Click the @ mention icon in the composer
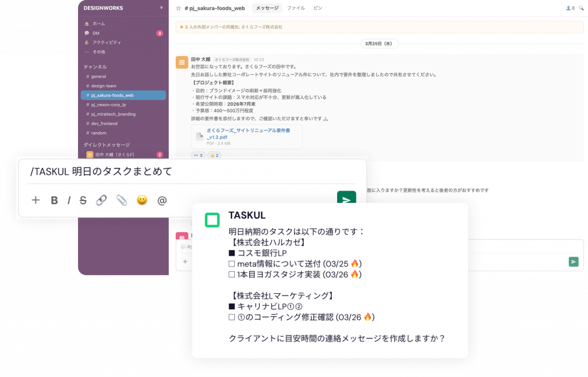The image size is (588, 377). click(162, 201)
